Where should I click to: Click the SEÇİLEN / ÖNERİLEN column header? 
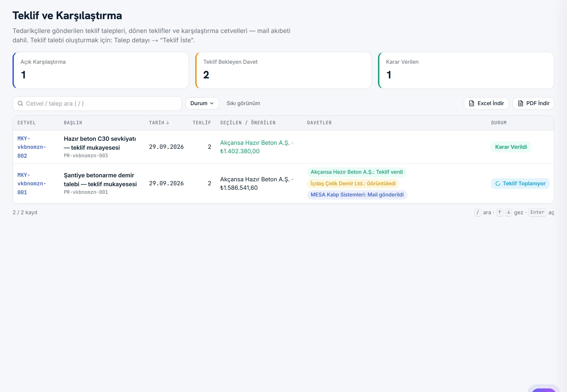tap(248, 122)
